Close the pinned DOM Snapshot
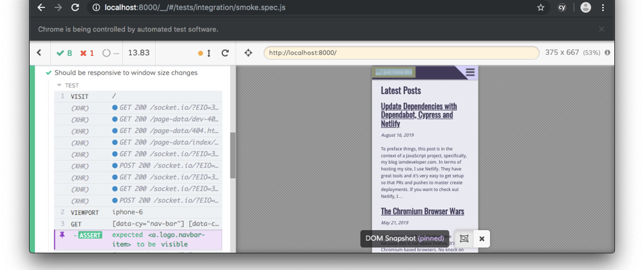Image resolution: width=644 pixels, height=270 pixels. click(482, 239)
